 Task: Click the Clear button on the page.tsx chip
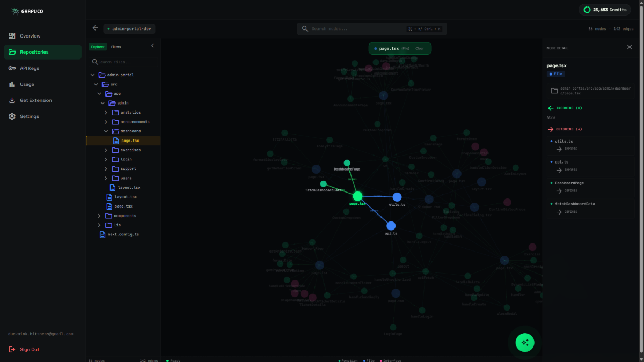coord(420,48)
